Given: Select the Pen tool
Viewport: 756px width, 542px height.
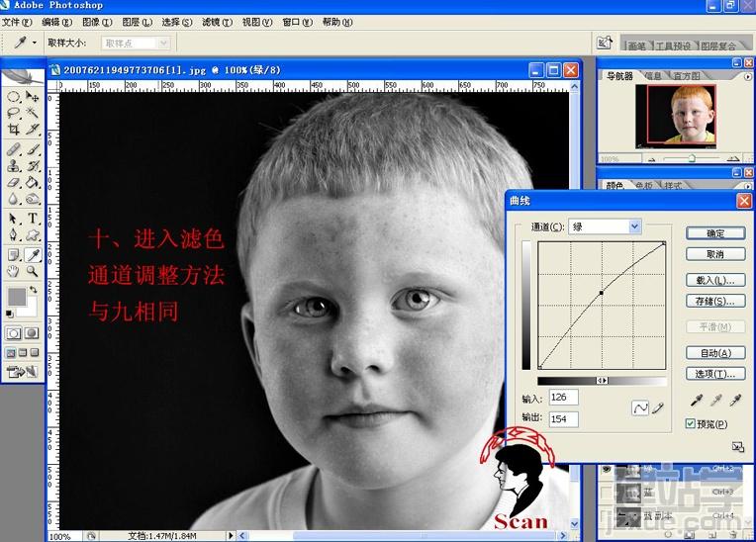Looking at the screenshot, I should 14,235.
